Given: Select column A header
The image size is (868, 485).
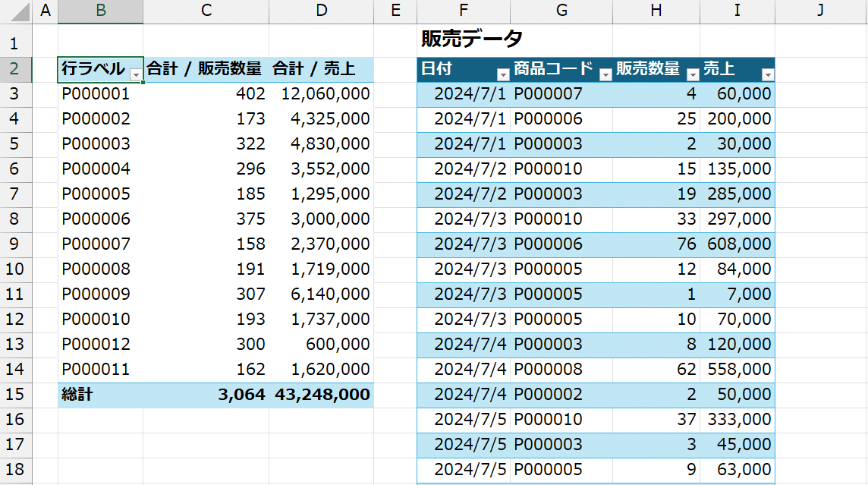Looking at the screenshot, I should [x=46, y=11].
